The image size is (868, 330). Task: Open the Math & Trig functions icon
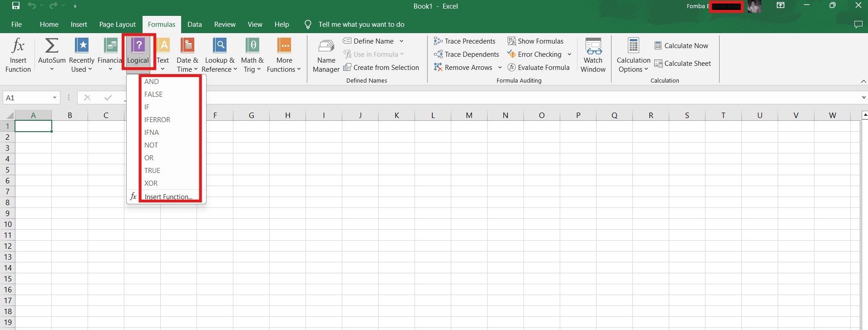(x=252, y=46)
